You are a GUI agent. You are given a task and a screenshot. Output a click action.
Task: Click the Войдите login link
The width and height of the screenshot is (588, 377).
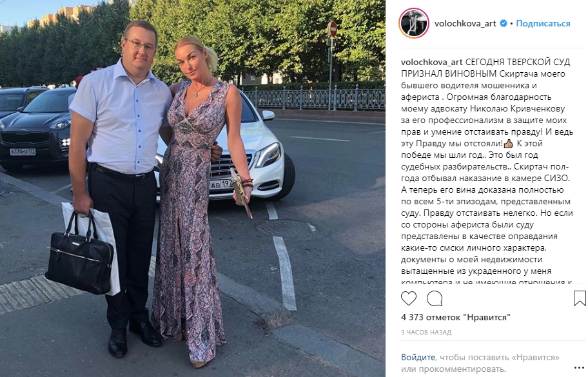[x=418, y=357]
